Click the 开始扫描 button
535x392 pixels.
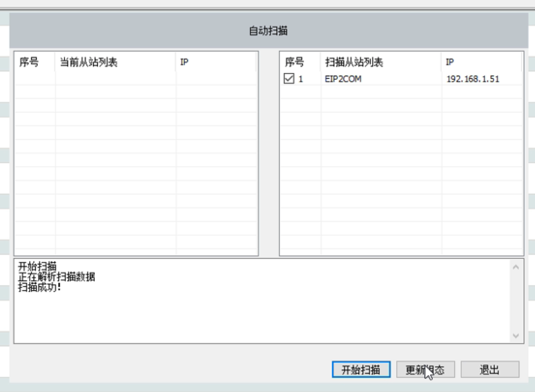point(361,370)
